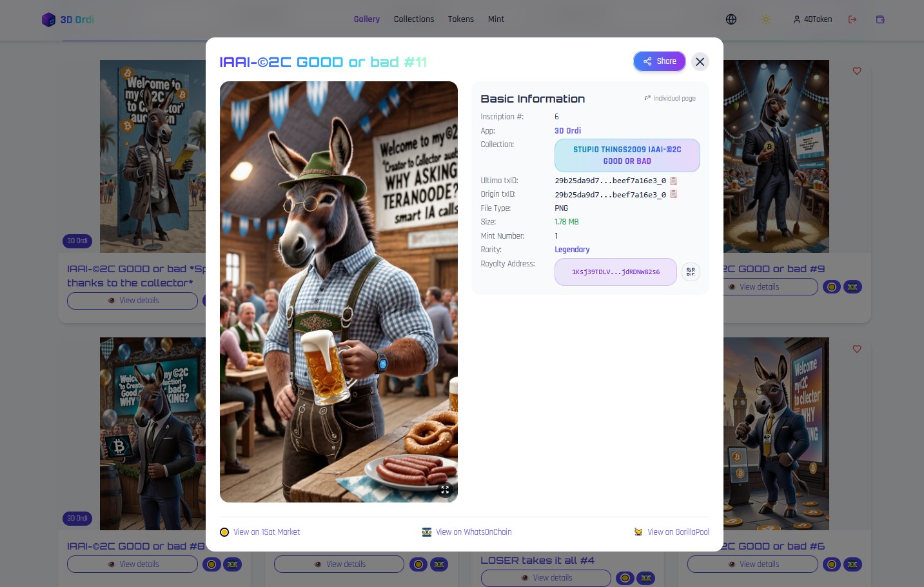Image resolution: width=924 pixels, height=587 pixels.
Task: Open WhatsOnChain icon on #9 card
Action: [x=852, y=287]
